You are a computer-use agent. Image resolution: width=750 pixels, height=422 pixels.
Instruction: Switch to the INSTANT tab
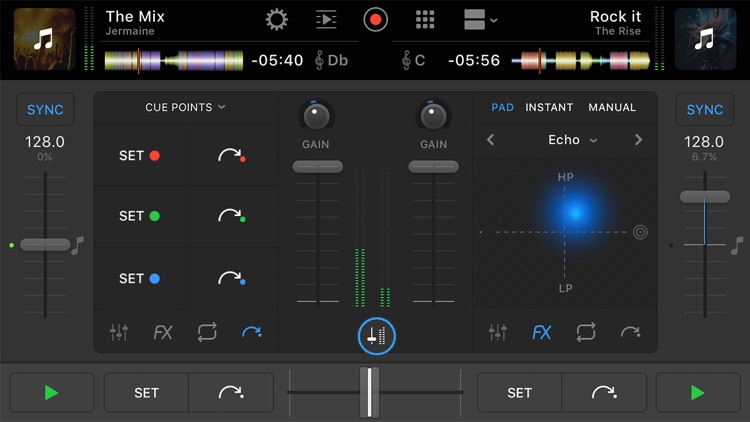pyautogui.click(x=549, y=107)
